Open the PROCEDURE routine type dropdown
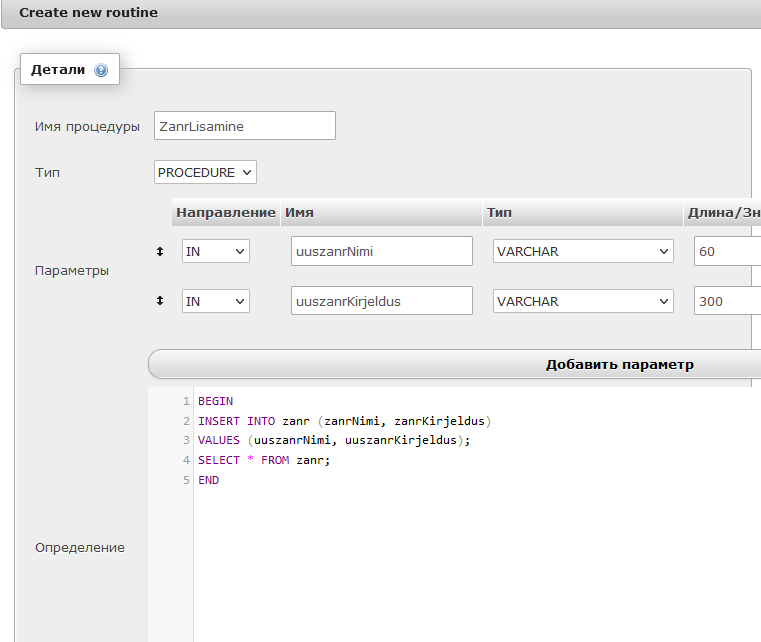761x642 pixels. coord(205,172)
